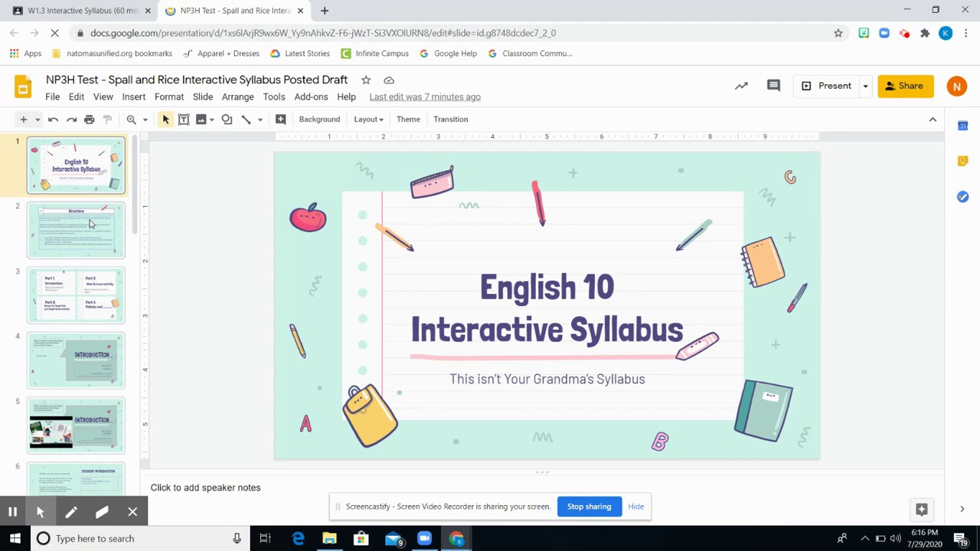Open Google Calendar in the side panel
The image size is (980, 551).
pyautogui.click(x=962, y=126)
